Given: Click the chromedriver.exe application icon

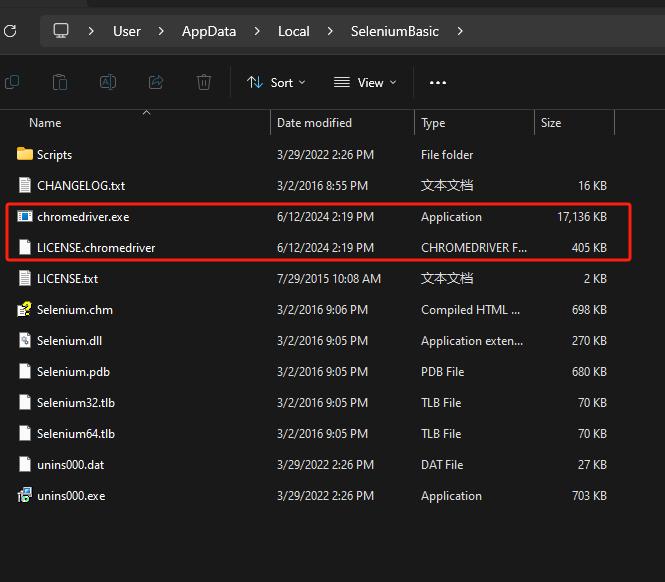Looking at the screenshot, I should [x=25, y=216].
